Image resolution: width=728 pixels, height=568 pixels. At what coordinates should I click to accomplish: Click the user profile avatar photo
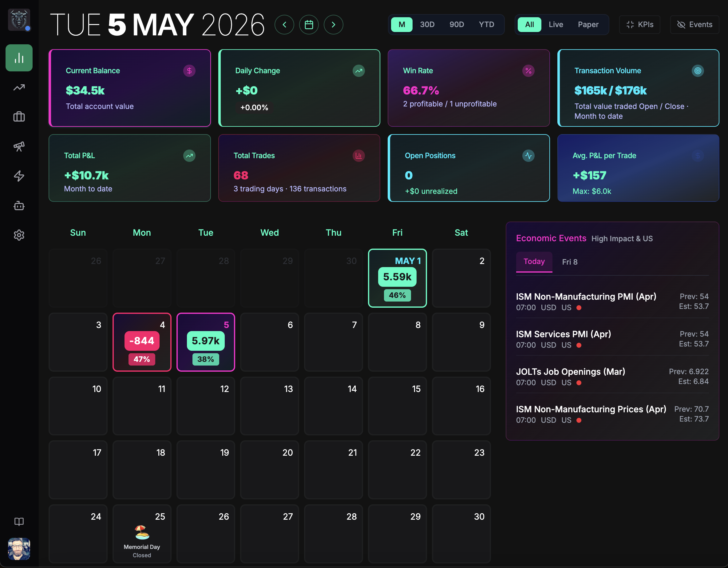click(x=19, y=549)
